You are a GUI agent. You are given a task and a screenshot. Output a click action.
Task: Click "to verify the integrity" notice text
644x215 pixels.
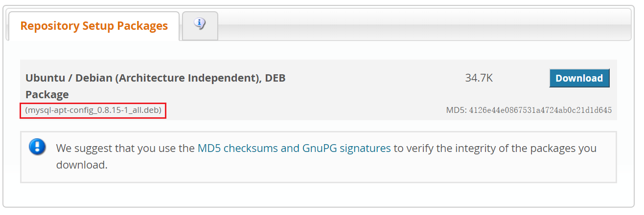click(440, 148)
